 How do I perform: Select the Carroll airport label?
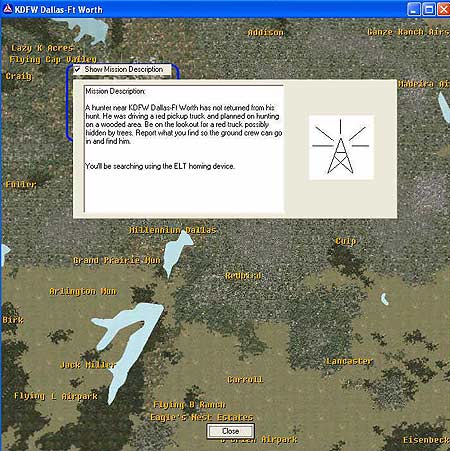245,379
